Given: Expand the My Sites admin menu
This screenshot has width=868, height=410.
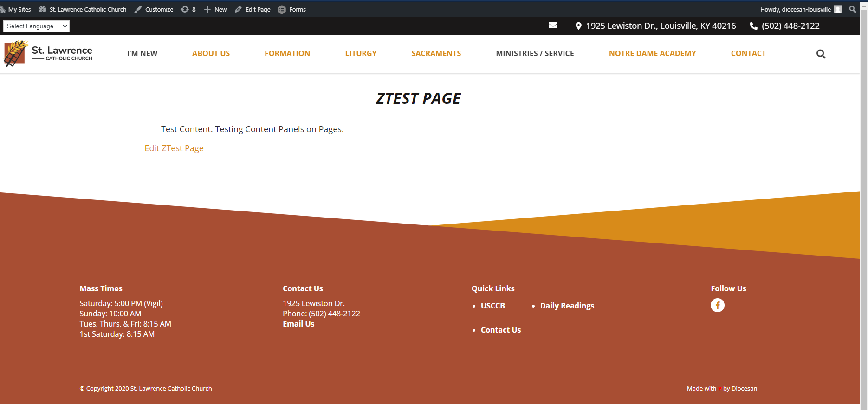Looking at the screenshot, I should click(16, 9).
